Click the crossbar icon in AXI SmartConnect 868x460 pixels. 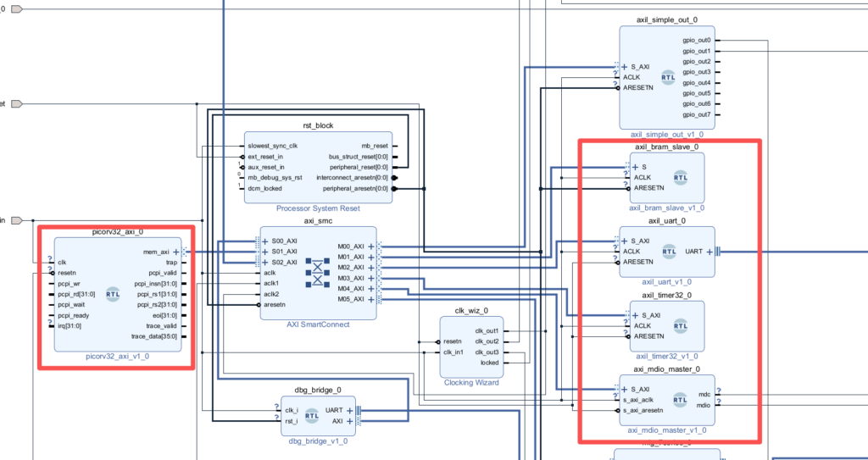click(x=317, y=273)
